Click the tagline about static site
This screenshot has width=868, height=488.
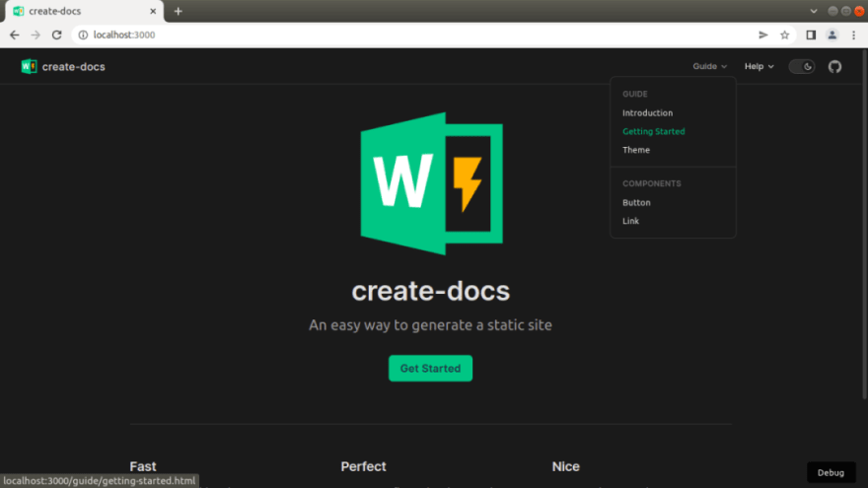(x=430, y=324)
